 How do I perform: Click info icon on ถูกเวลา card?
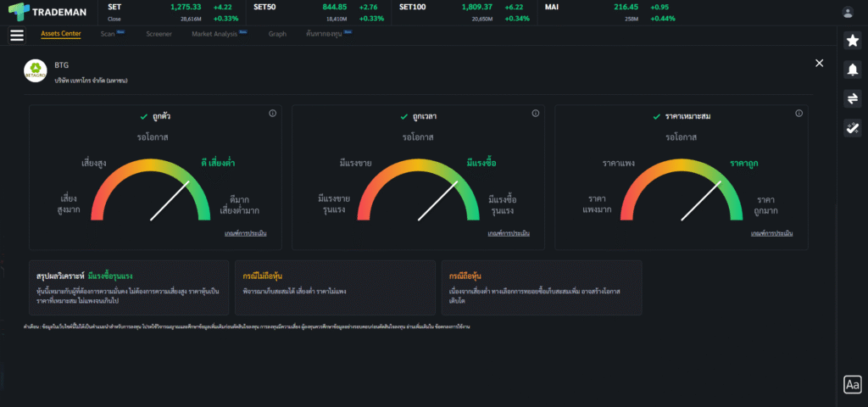coord(535,114)
